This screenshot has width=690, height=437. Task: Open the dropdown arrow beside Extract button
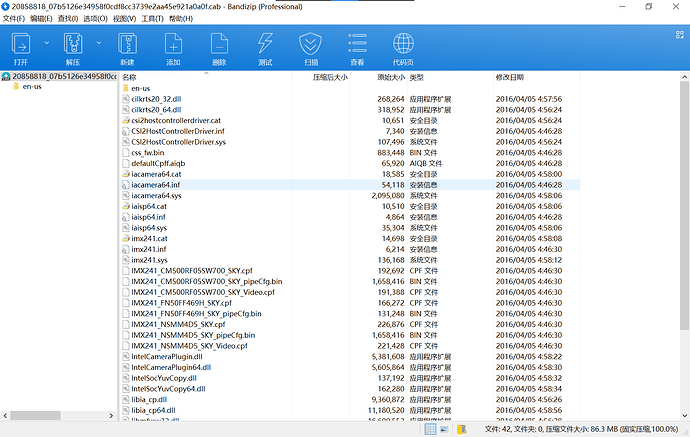coord(99,43)
